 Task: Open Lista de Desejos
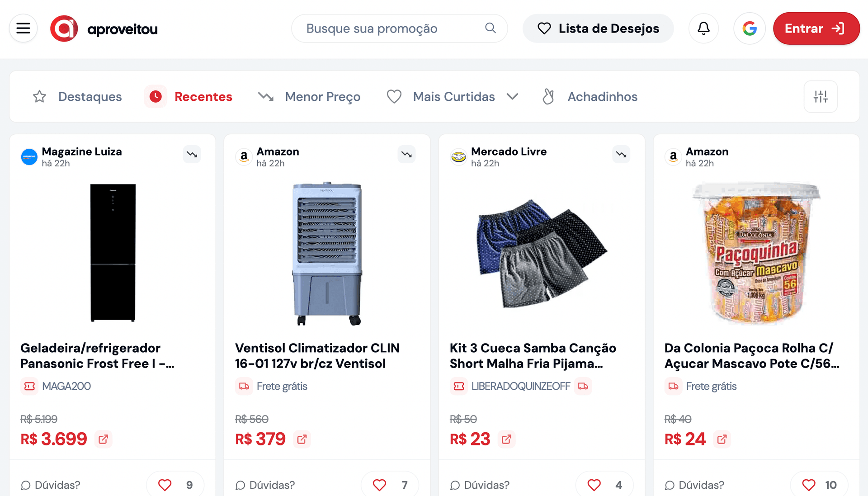click(x=598, y=28)
